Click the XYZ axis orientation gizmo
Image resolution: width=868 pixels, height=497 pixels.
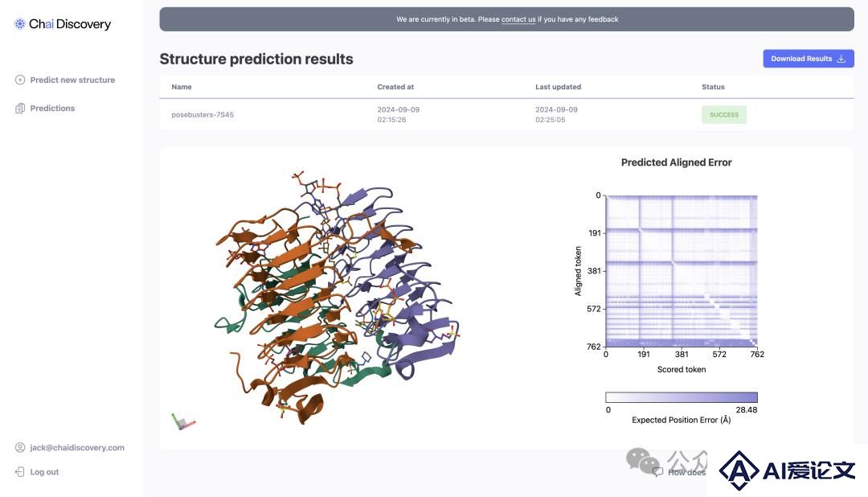183,422
